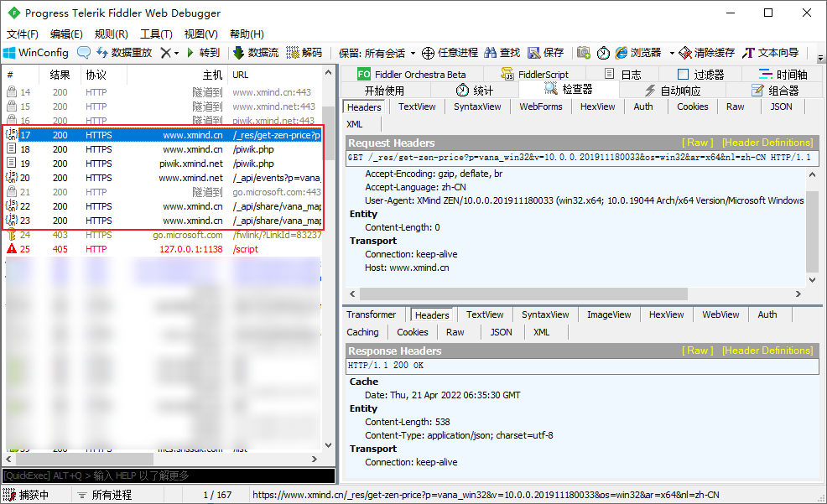Open the 浏览器 browser dropdown
This screenshot has width=827, height=504.
pos(644,52)
